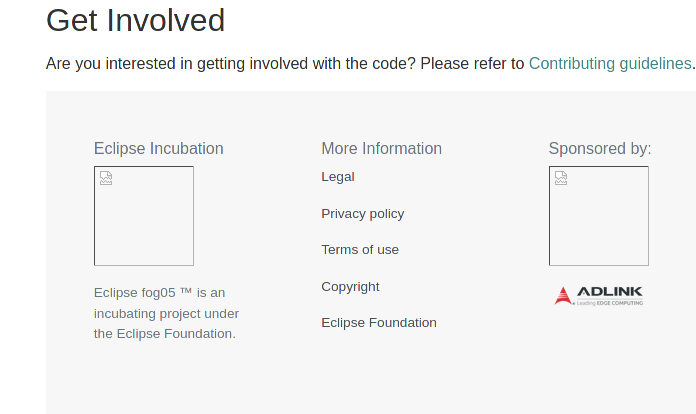Open the Contributing guidelines link
The image size is (696, 414).
[x=610, y=64]
